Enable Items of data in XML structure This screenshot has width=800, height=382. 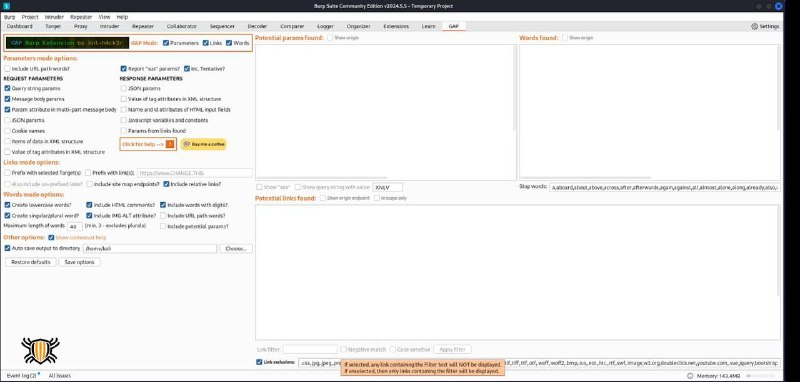click(x=7, y=141)
